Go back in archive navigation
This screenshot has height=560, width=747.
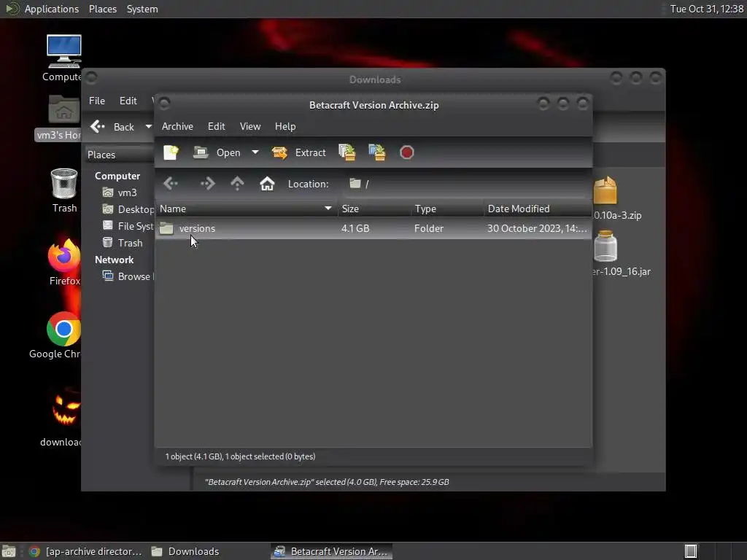[x=171, y=184]
